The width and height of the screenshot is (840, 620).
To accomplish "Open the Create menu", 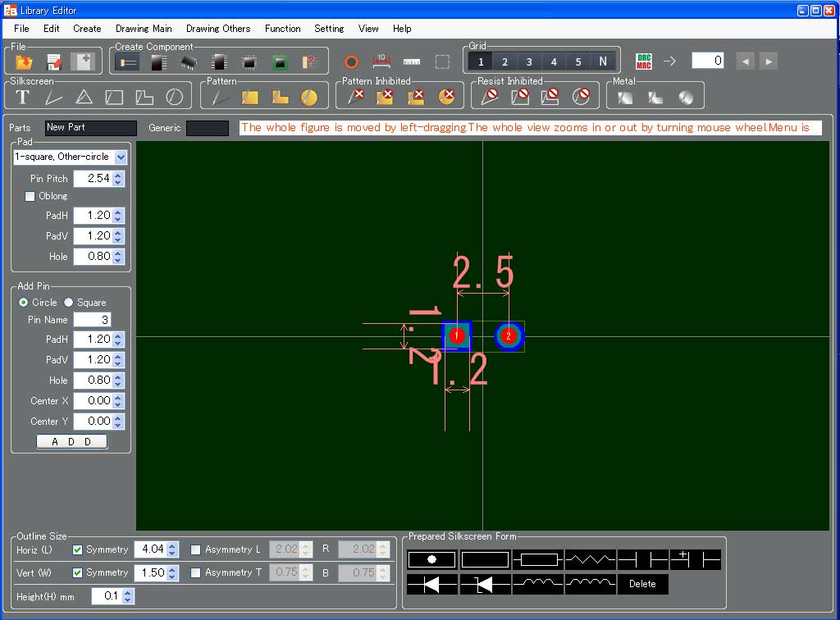I will point(87,29).
